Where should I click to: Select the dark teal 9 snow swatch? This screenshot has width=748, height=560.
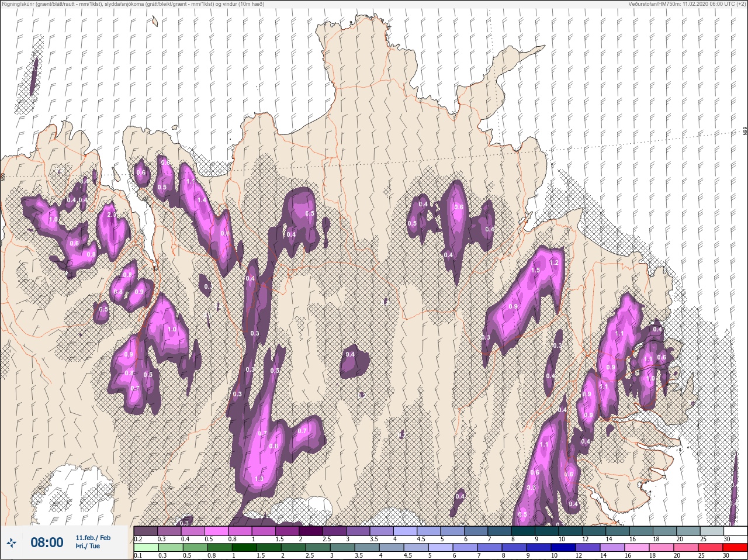(548, 531)
